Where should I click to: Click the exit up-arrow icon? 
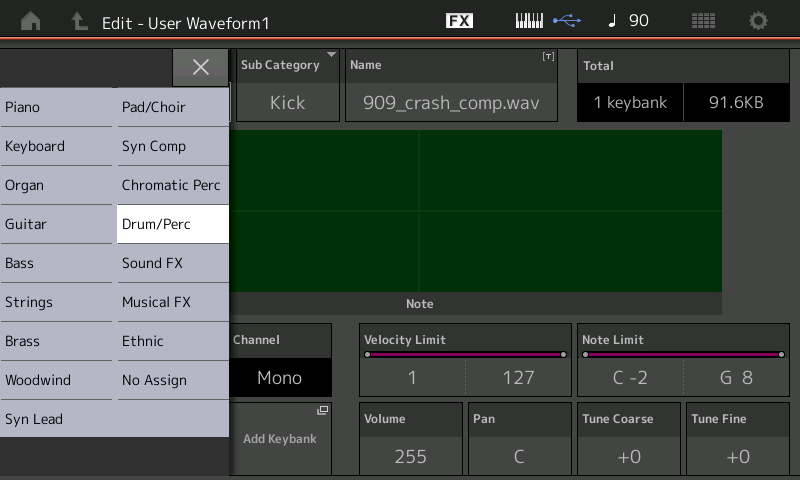(x=78, y=21)
